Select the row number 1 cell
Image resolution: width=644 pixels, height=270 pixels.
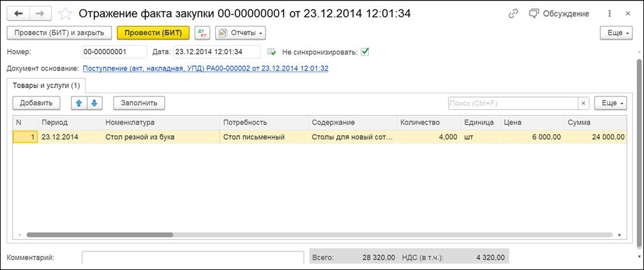[x=26, y=137]
